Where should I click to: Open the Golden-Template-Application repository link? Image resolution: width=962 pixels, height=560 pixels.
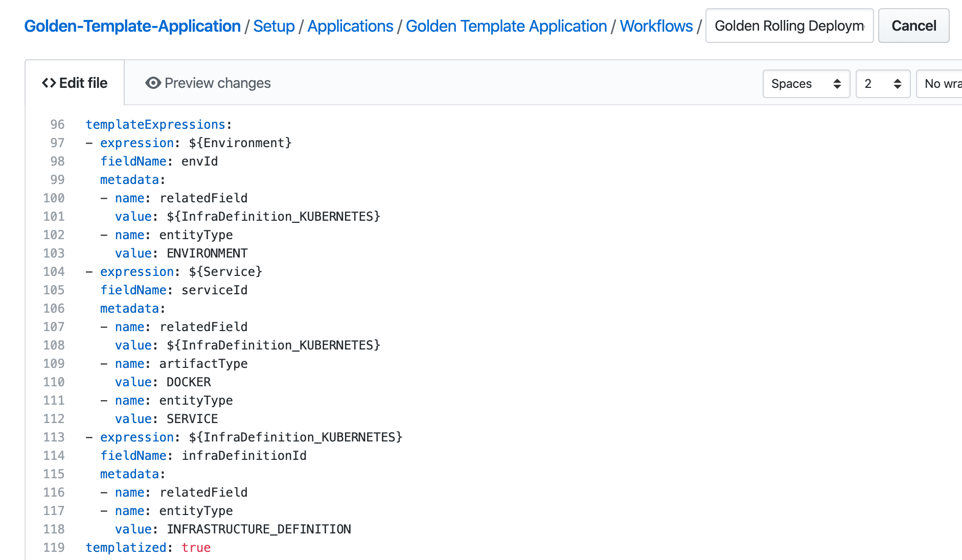click(x=132, y=26)
